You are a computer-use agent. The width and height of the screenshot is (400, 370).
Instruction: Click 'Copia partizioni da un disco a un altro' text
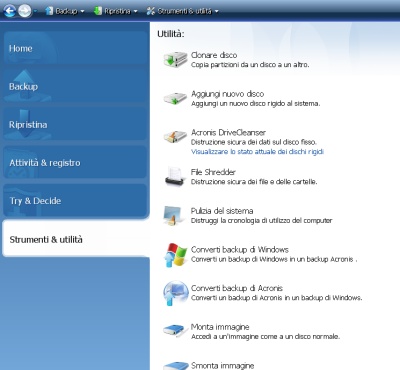tap(250, 65)
